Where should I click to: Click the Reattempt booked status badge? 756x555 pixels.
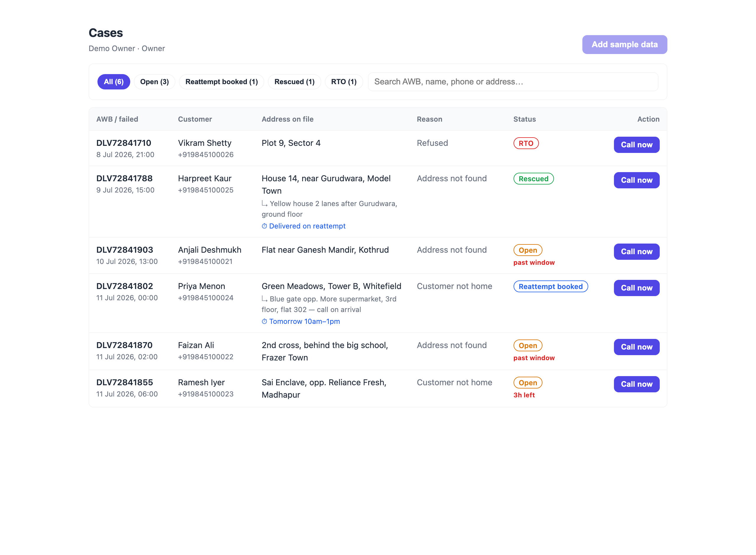click(551, 287)
